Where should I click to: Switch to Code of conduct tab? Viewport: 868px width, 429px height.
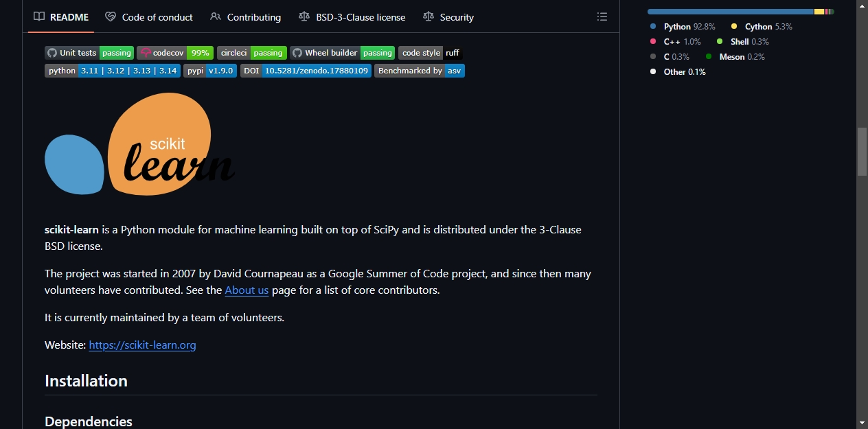(149, 17)
